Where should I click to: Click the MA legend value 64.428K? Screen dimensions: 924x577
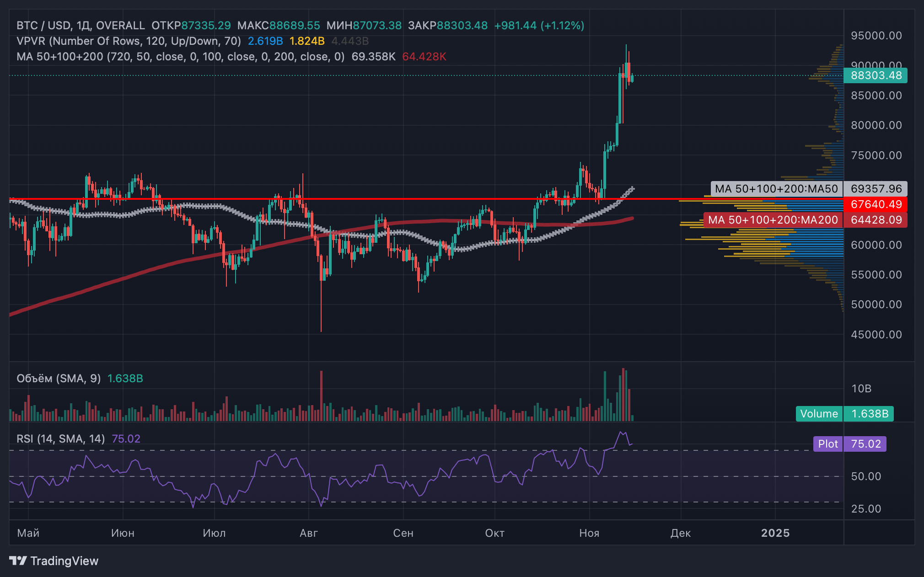[x=424, y=57]
